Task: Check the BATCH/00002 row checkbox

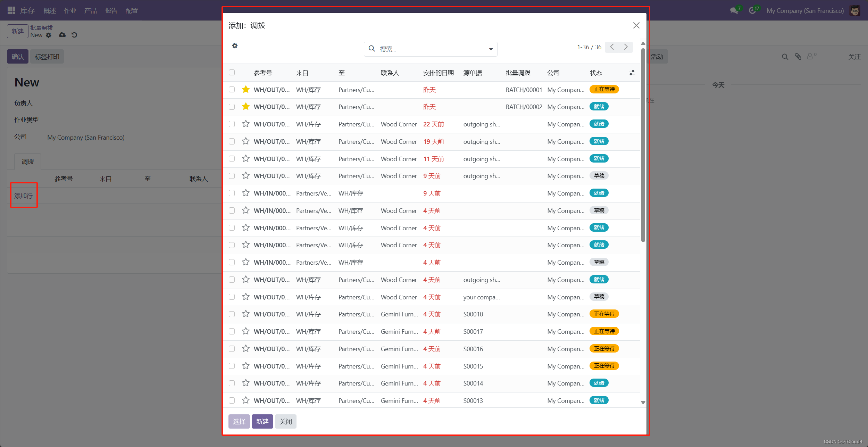Action: (232, 107)
